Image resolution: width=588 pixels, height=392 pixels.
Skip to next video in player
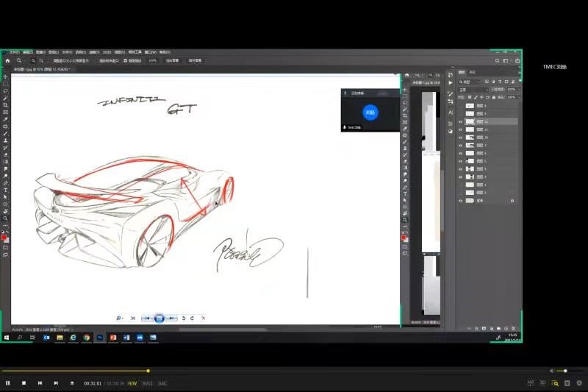pyautogui.click(x=56, y=383)
